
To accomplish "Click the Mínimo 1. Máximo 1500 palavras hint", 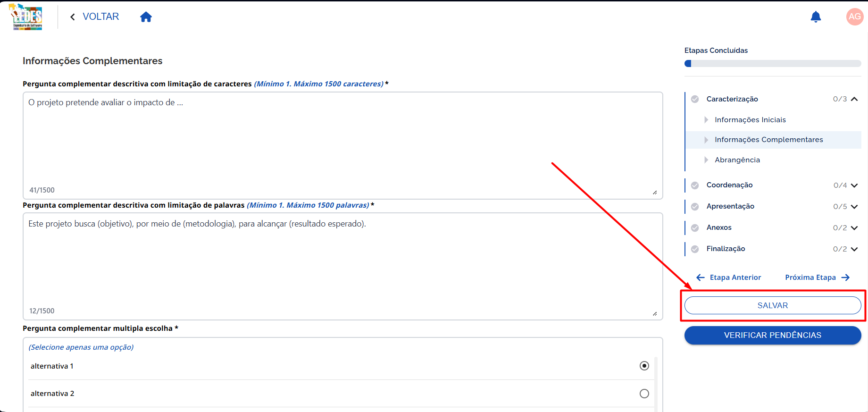I will (x=308, y=205).
